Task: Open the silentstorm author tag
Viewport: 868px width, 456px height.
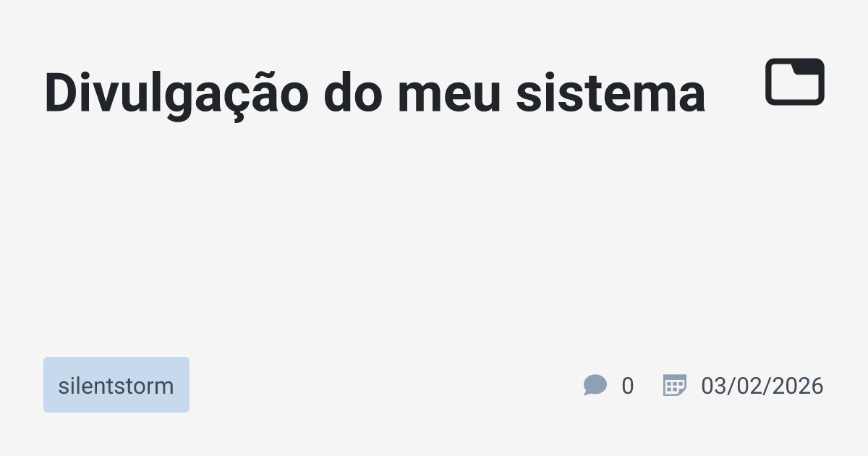Action: tap(116, 385)
